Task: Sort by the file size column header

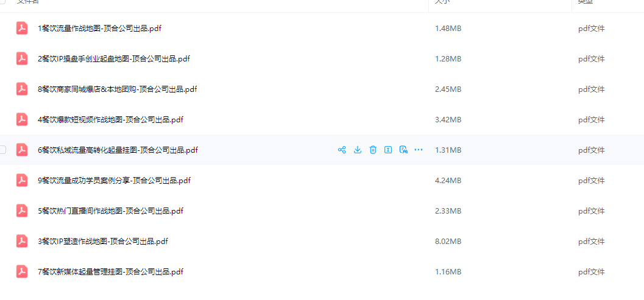Action: (442, 2)
